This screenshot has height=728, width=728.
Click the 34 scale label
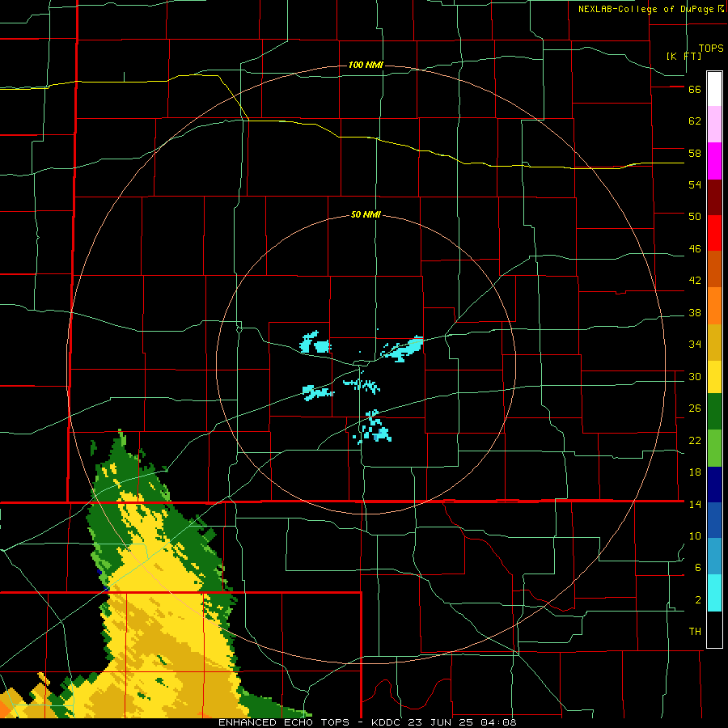[x=695, y=344]
